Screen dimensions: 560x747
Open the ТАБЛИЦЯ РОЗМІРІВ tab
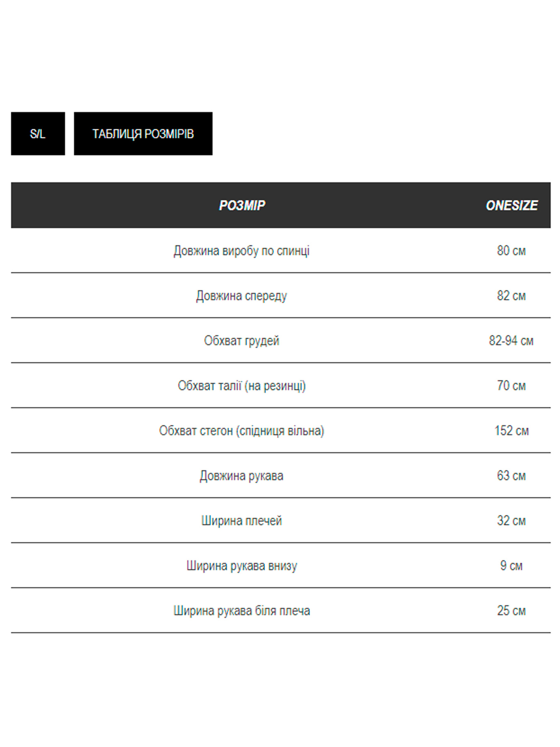(143, 134)
